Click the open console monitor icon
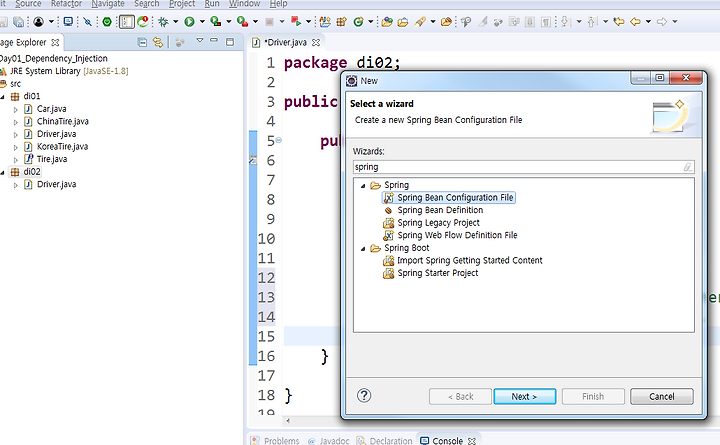The height and width of the screenshot is (445, 720). 68,22
